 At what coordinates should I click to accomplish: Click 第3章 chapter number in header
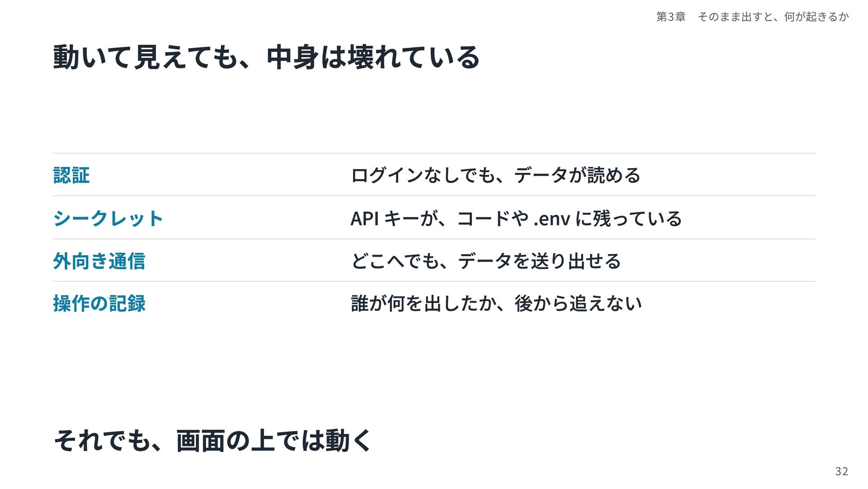click(671, 17)
